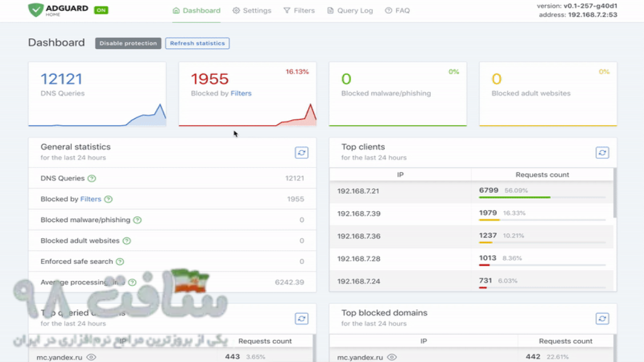
Task: Refresh the Top queried domains card
Action: point(301,319)
